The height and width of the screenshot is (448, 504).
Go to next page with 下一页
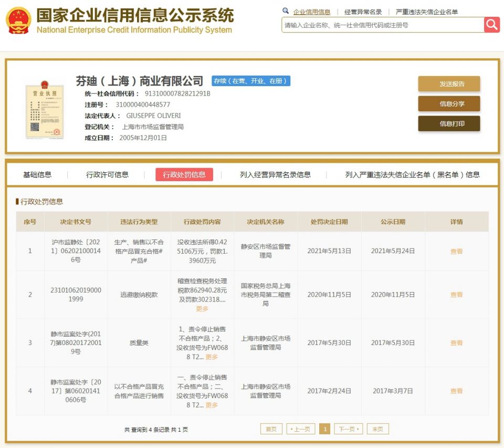tap(348, 429)
